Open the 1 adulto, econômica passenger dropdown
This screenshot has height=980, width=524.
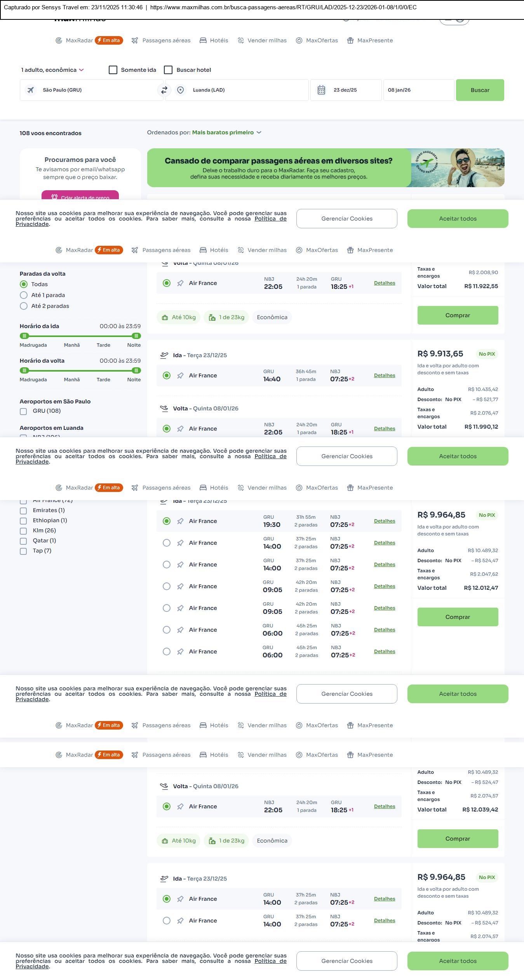[x=52, y=70]
